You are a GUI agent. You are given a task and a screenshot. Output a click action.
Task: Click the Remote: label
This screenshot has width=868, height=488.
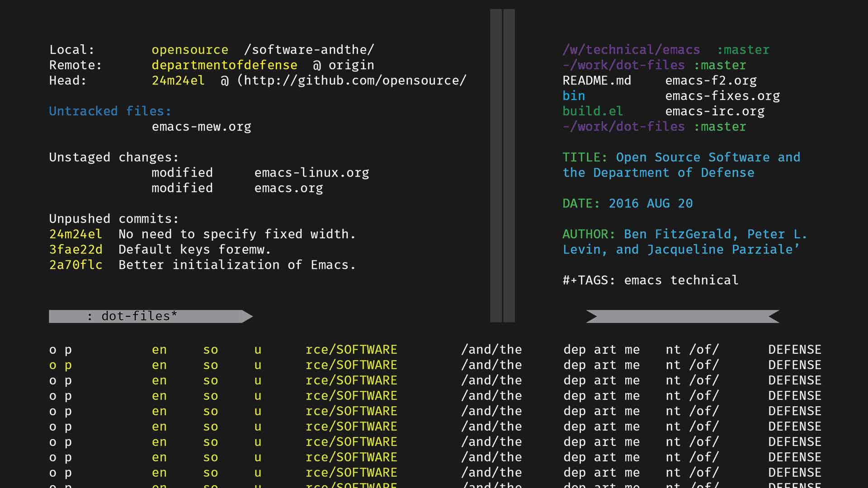[75, 65]
